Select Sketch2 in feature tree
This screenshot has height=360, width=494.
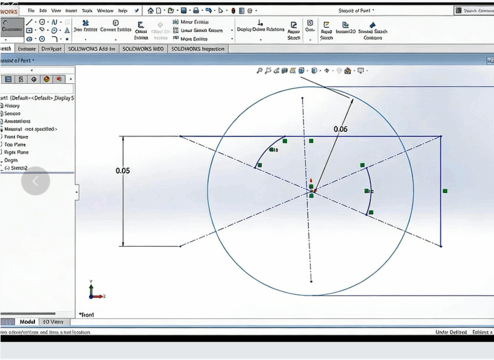(x=16, y=168)
